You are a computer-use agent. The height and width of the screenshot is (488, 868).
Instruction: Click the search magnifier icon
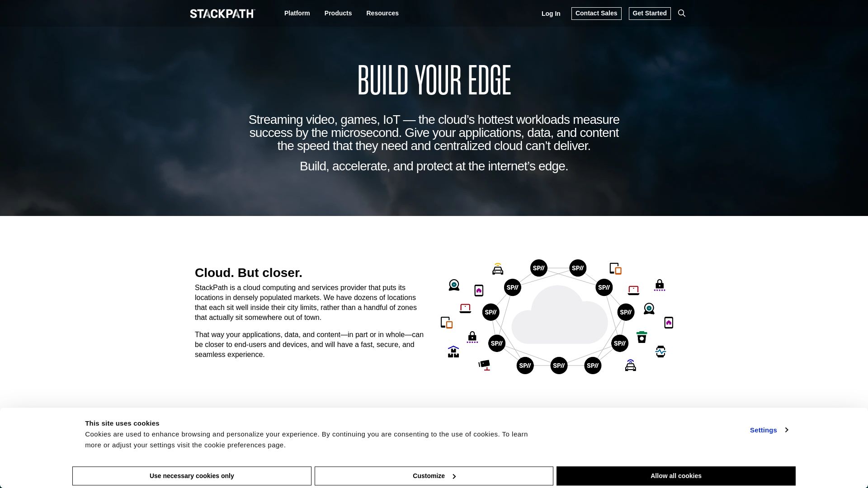(x=681, y=13)
